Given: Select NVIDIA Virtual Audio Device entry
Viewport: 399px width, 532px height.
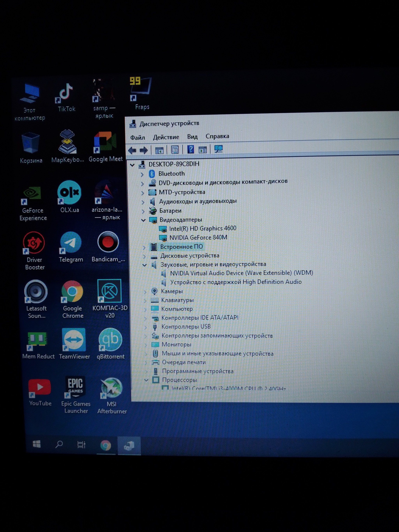Looking at the screenshot, I should point(241,273).
